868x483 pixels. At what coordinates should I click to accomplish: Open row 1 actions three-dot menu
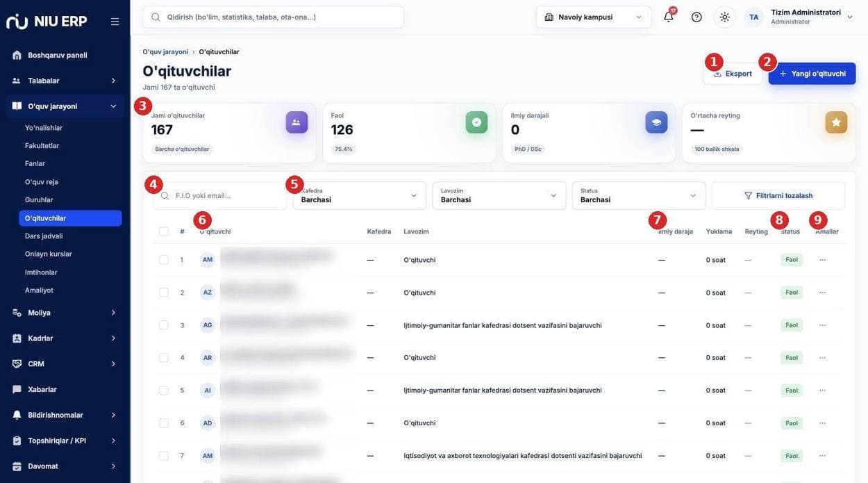tap(822, 260)
